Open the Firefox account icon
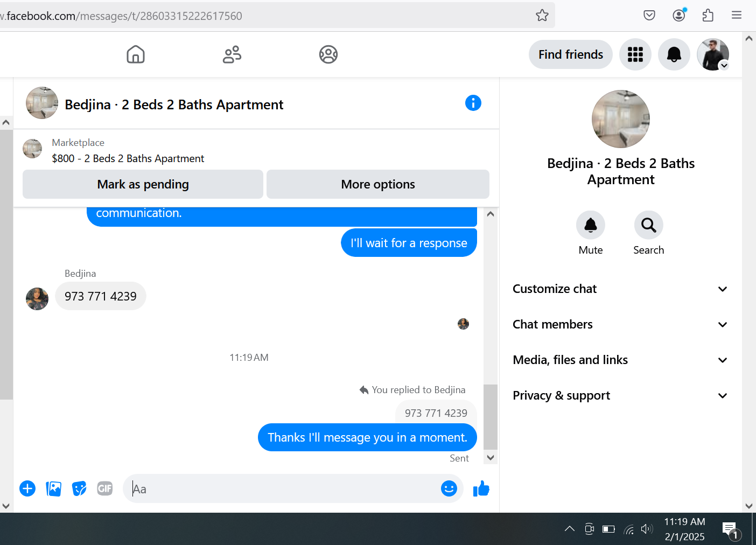The image size is (756, 545). pos(679,15)
